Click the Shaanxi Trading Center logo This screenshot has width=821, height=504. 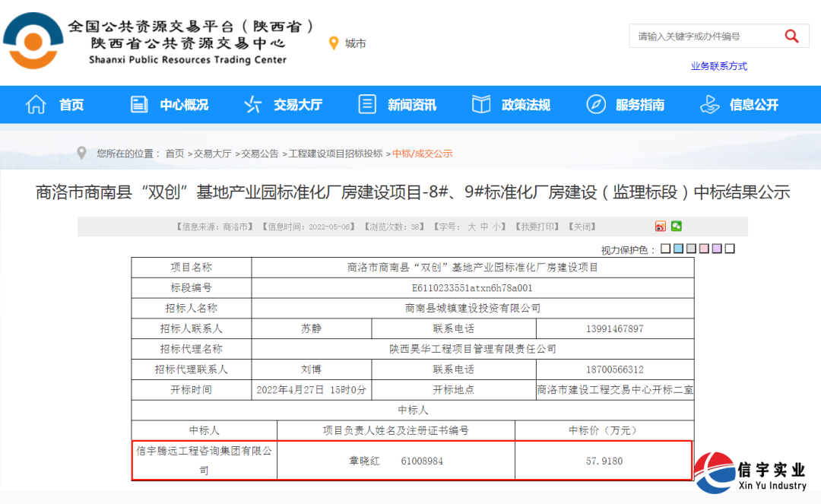[x=34, y=42]
